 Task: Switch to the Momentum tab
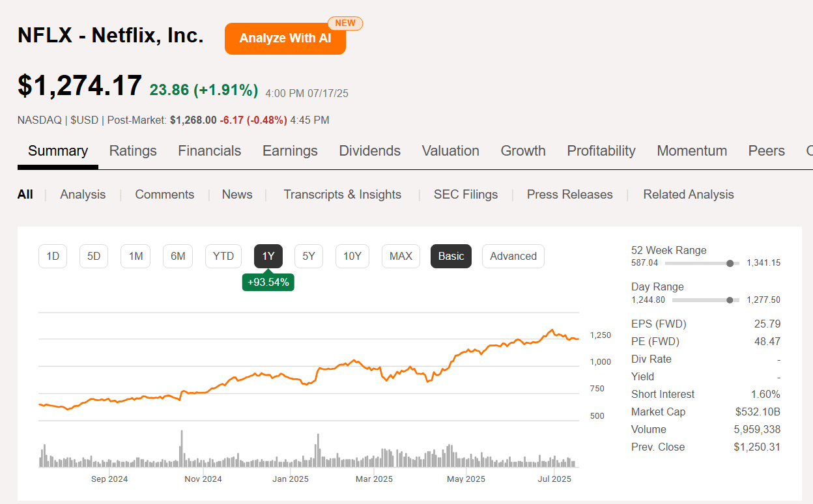pyautogui.click(x=692, y=150)
